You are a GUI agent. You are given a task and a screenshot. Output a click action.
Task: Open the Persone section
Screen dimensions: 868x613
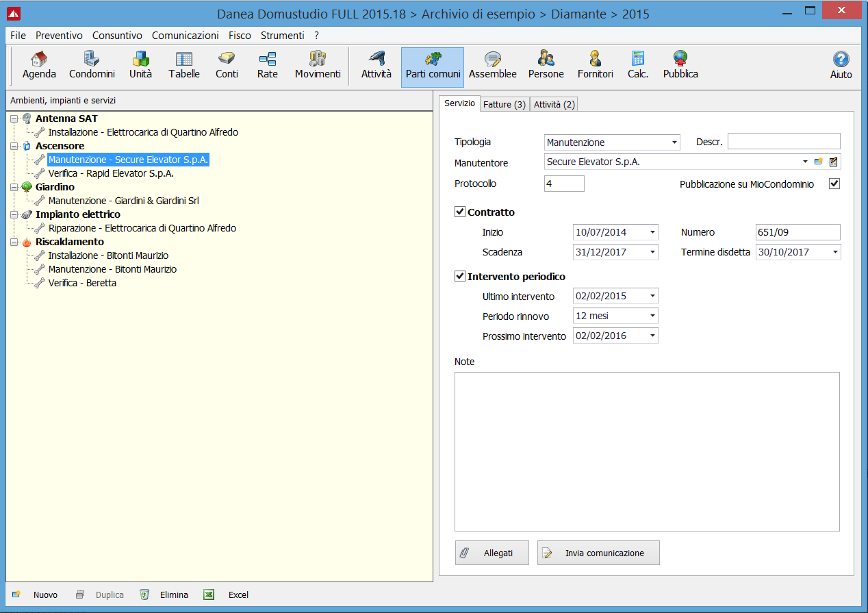[x=546, y=66]
